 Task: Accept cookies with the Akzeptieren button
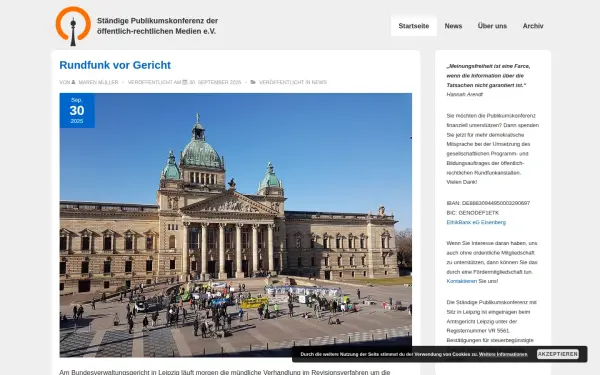[x=558, y=354]
